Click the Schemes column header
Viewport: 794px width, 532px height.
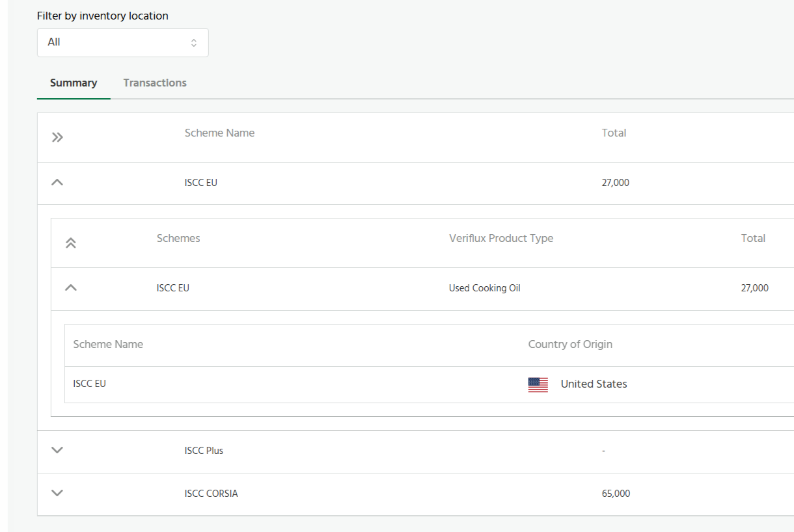pos(178,238)
